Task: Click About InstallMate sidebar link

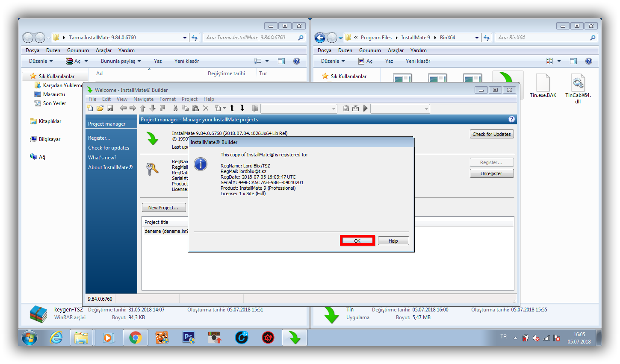Action: tap(110, 167)
